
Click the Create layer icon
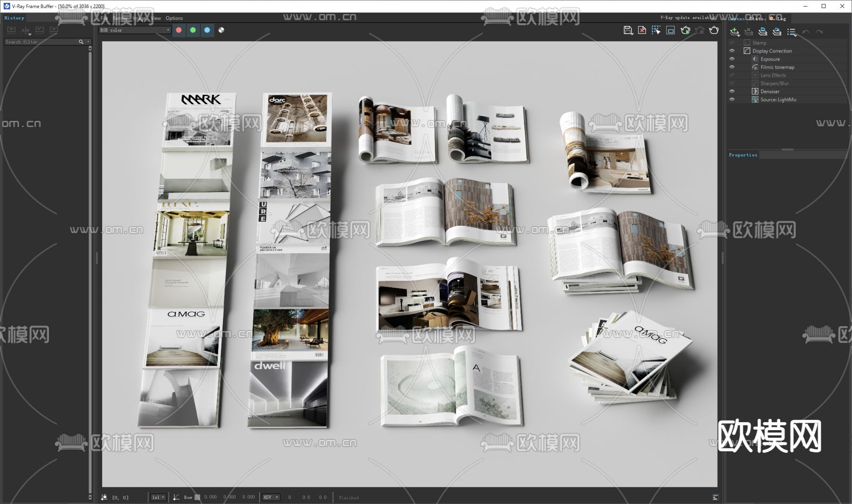[x=734, y=32]
